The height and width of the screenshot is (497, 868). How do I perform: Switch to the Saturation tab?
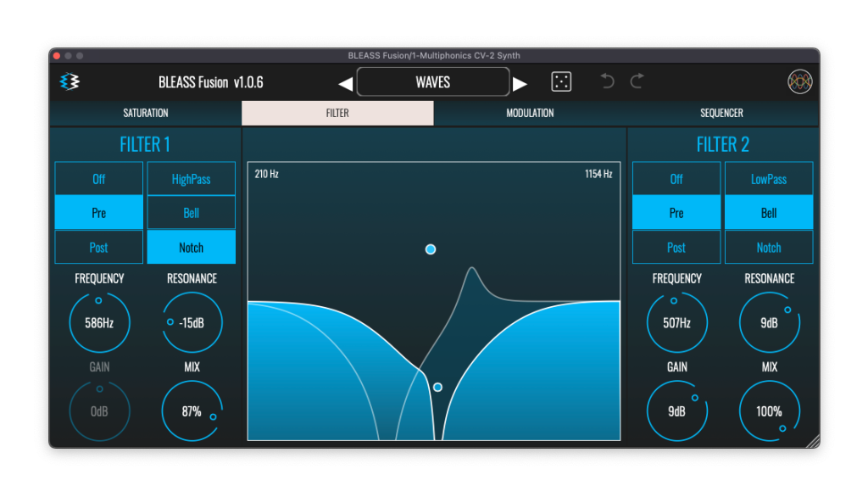point(146,113)
